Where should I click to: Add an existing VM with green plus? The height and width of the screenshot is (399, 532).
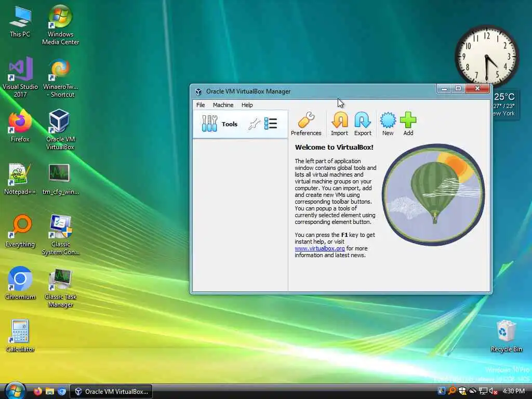pos(408,124)
